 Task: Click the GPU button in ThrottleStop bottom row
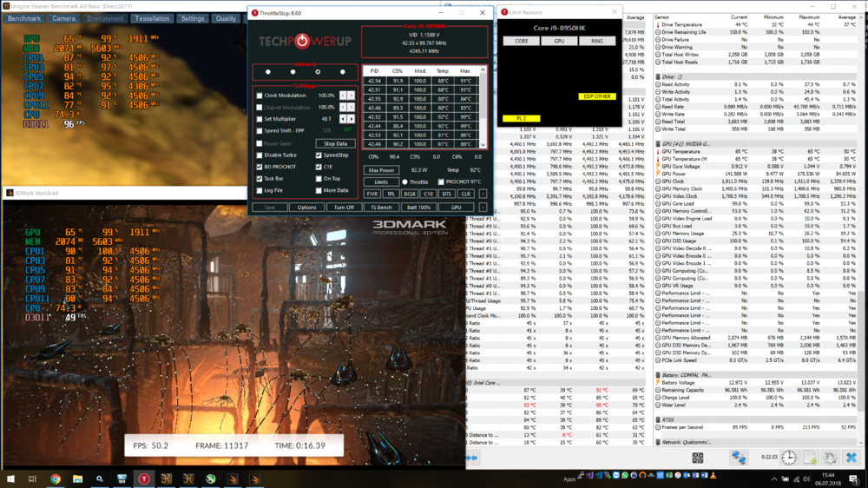(x=457, y=208)
